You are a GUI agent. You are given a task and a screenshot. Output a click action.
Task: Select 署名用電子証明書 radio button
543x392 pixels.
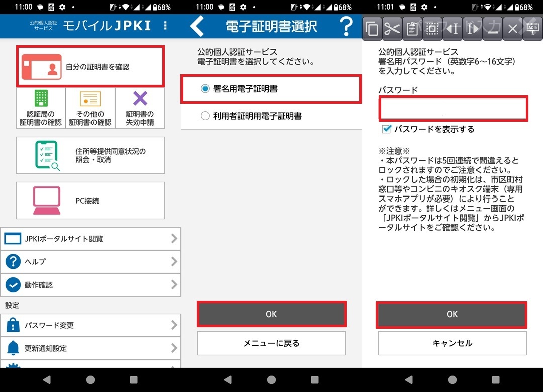[x=205, y=89]
